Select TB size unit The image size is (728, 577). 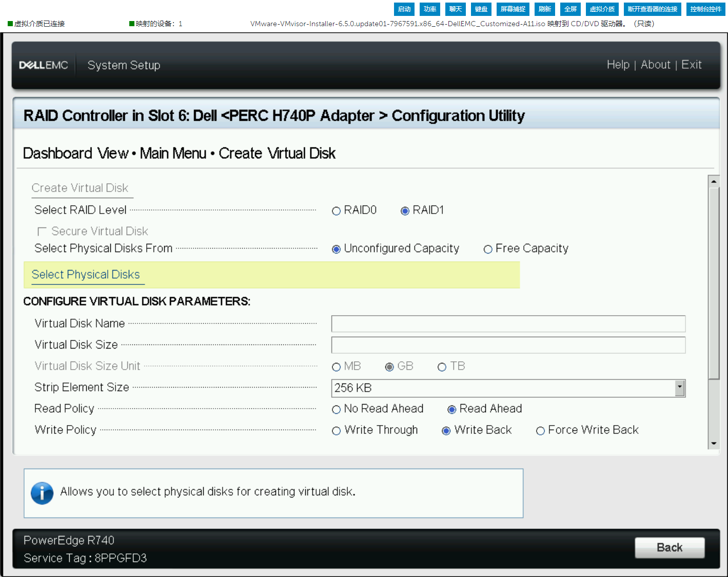(x=442, y=367)
